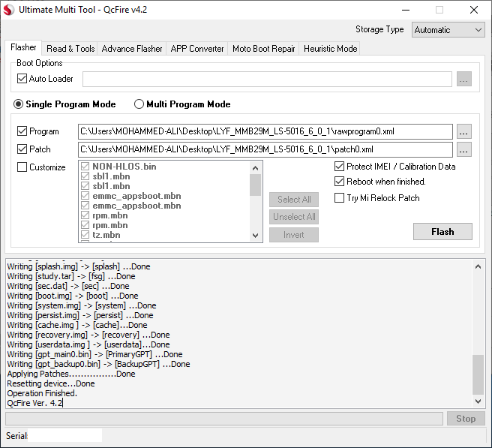Click log line 'Resetting device...Done'
This screenshot has height=448, width=492.
click(51, 383)
